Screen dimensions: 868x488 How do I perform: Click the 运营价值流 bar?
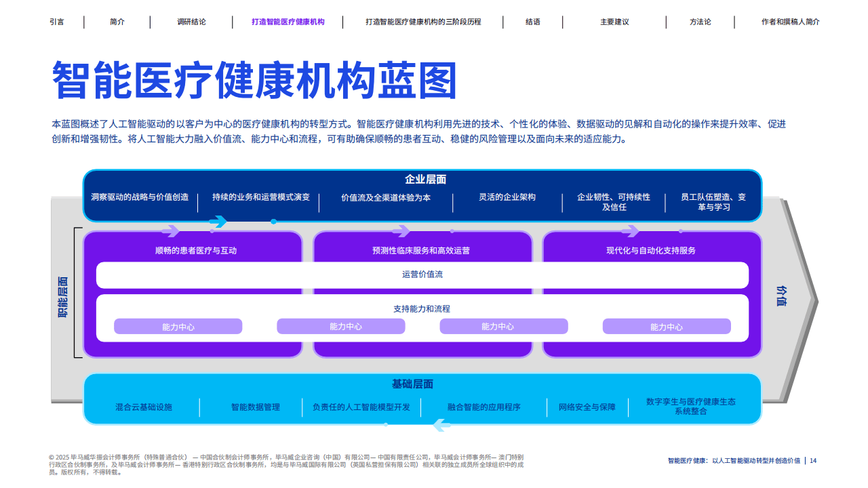pyautogui.click(x=423, y=275)
